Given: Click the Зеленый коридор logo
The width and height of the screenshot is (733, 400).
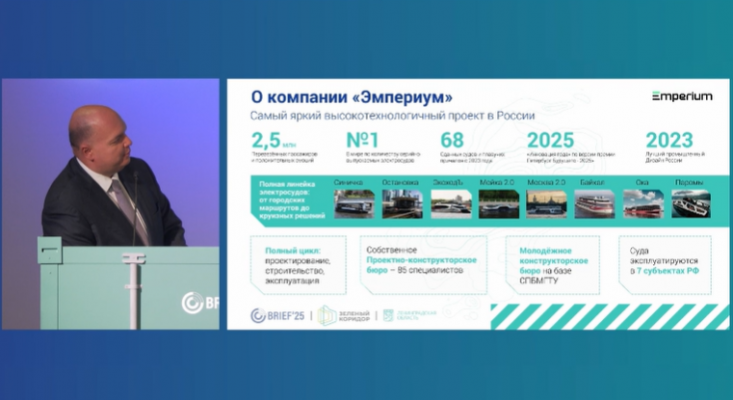Looking at the screenshot, I should click(x=344, y=316).
